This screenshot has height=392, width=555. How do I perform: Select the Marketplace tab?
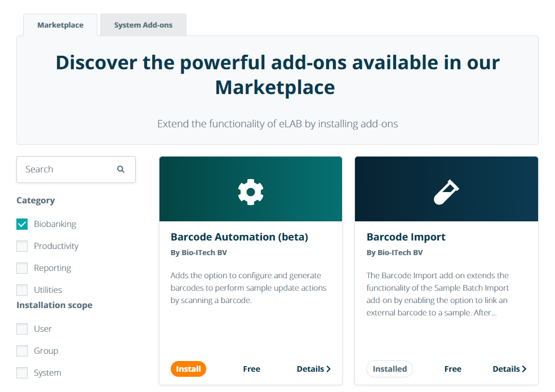(x=60, y=25)
